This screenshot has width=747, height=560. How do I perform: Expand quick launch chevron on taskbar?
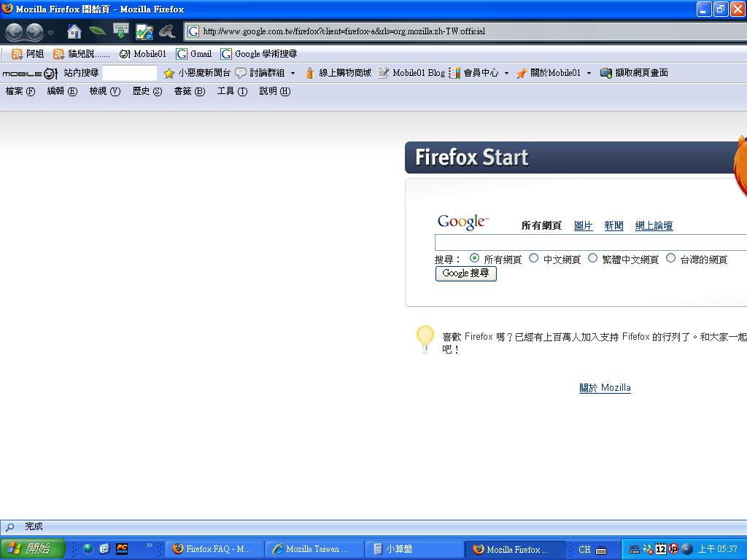coord(149,545)
